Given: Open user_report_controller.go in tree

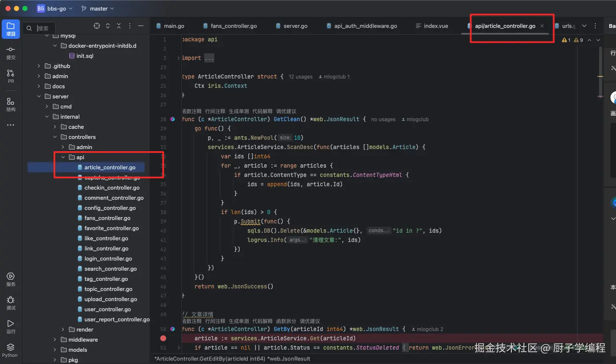Looking at the screenshot, I should tap(114, 319).
